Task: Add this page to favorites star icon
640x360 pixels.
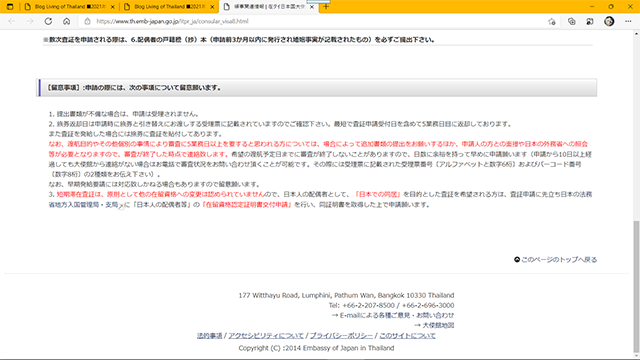Action: pos(552,22)
